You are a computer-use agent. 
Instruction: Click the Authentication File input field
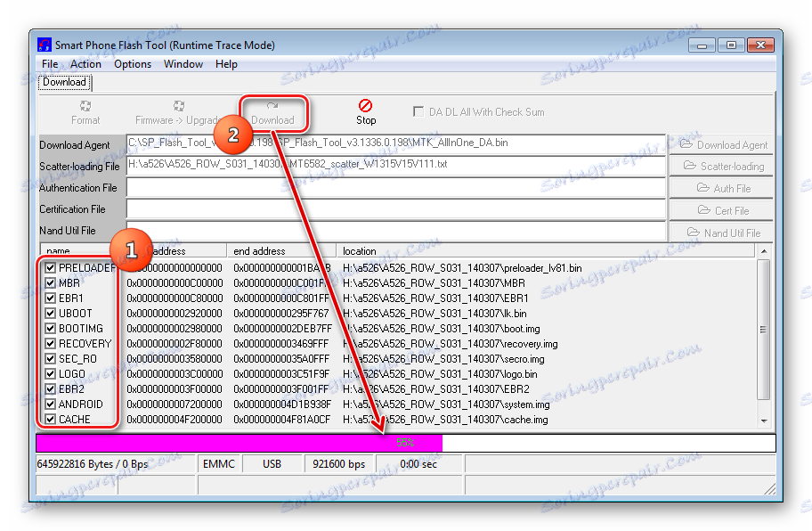[395, 188]
